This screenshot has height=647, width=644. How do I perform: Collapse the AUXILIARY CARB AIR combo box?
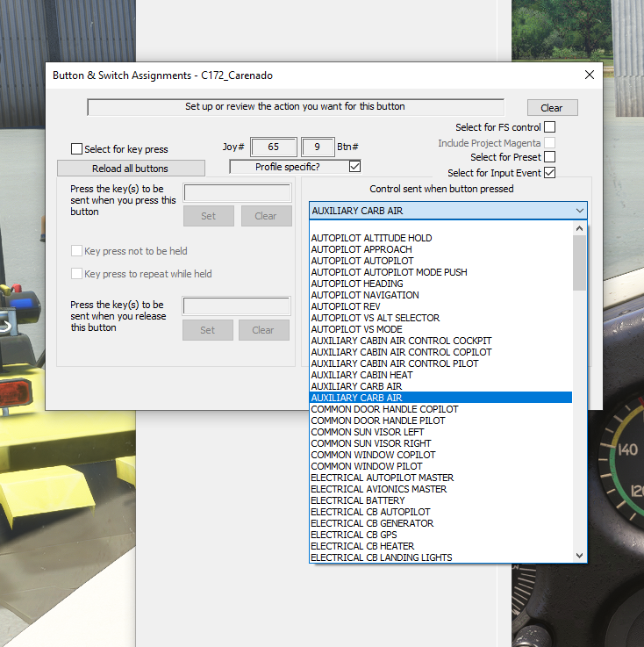point(580,211)
